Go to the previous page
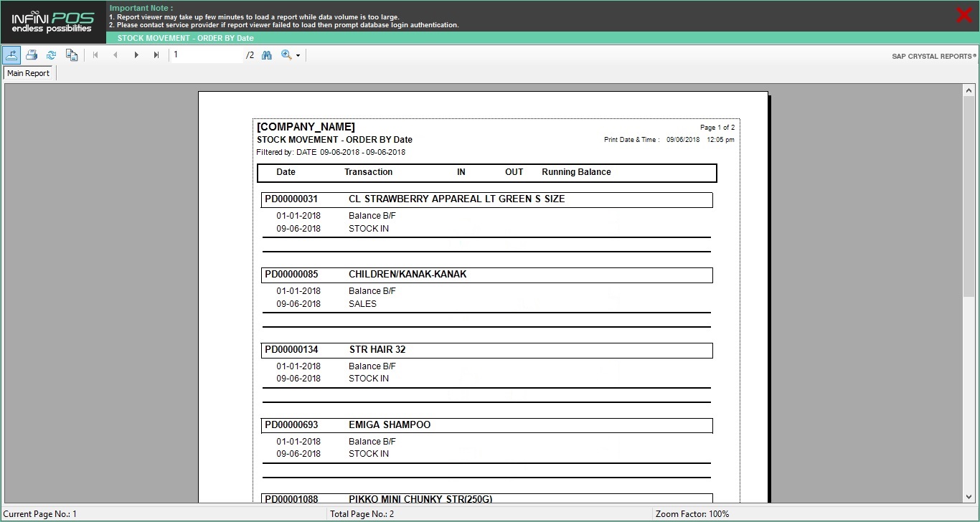Viewport: 980px width, 522px height. point(116,54)
